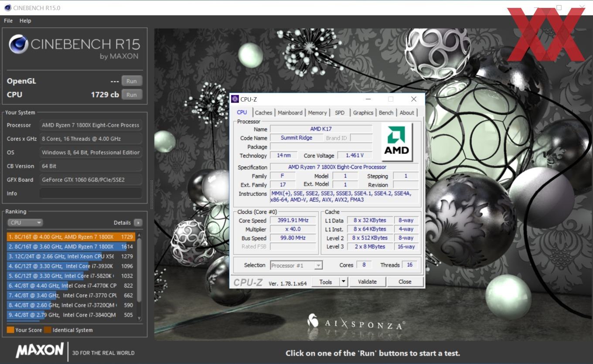
Task: Run the OpenGL benchmark
Action: (132, 81)
